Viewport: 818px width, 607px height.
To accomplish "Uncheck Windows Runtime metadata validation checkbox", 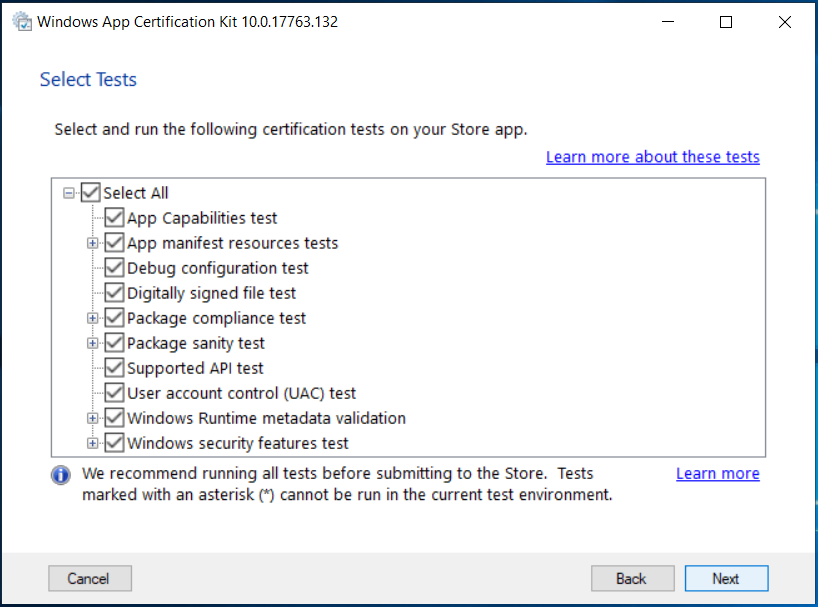I will point(114,418).
